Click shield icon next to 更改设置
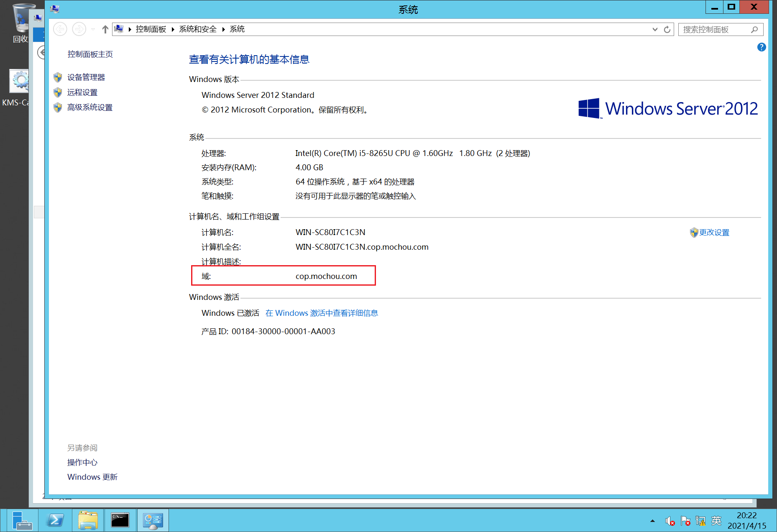Image resolution: width=777 pixels, height=532 pixels. [694, 233]
